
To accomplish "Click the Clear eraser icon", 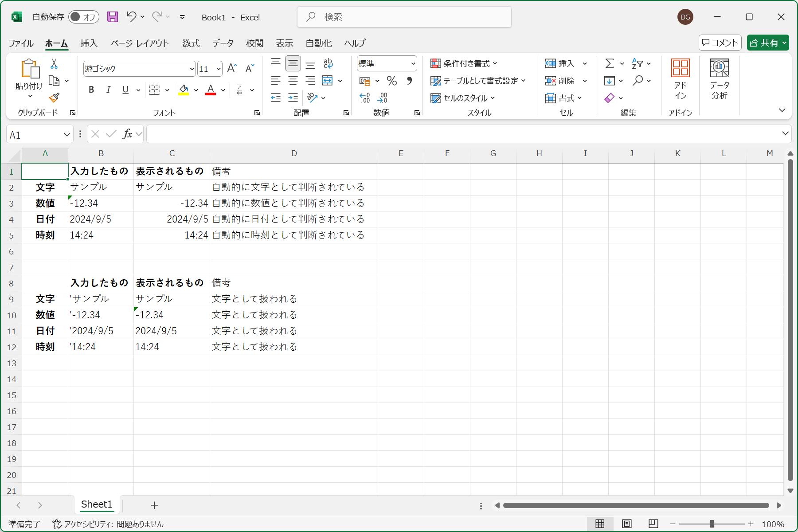I will (610, 98).
